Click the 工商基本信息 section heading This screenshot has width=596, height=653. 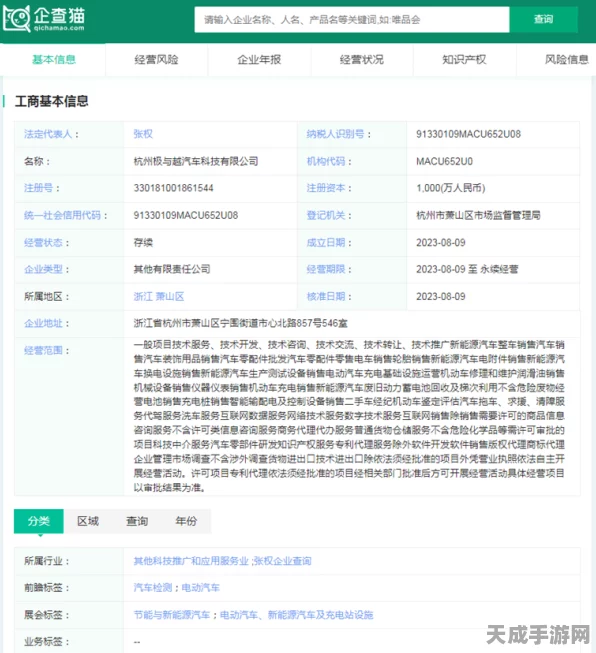(52, 101)
